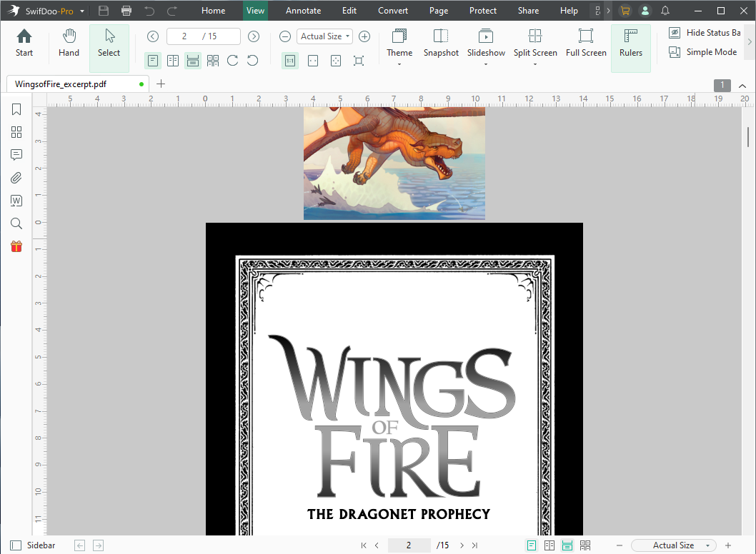The height and width of the screenshot is (554, 756).
Task: Switch to Simple Mode
Action: tap(703, 52)
